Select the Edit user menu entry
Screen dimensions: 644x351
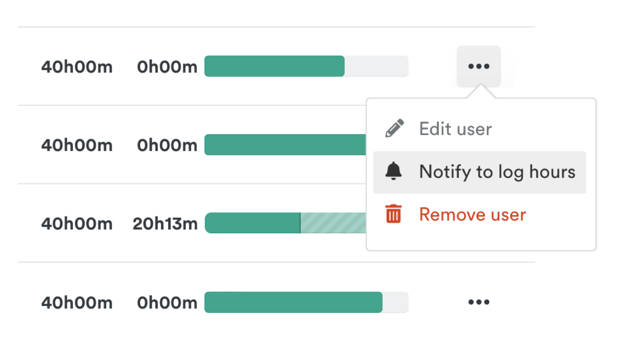pos(455,129)
